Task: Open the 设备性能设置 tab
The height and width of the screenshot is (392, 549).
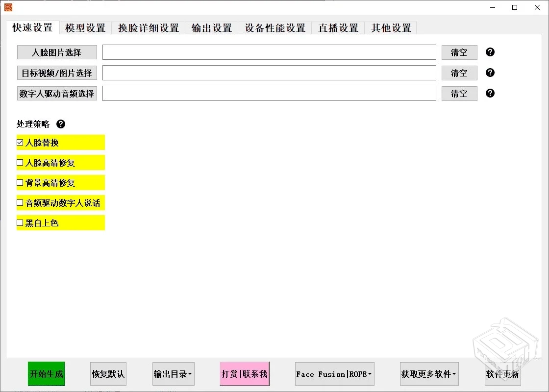Action: 274,28
